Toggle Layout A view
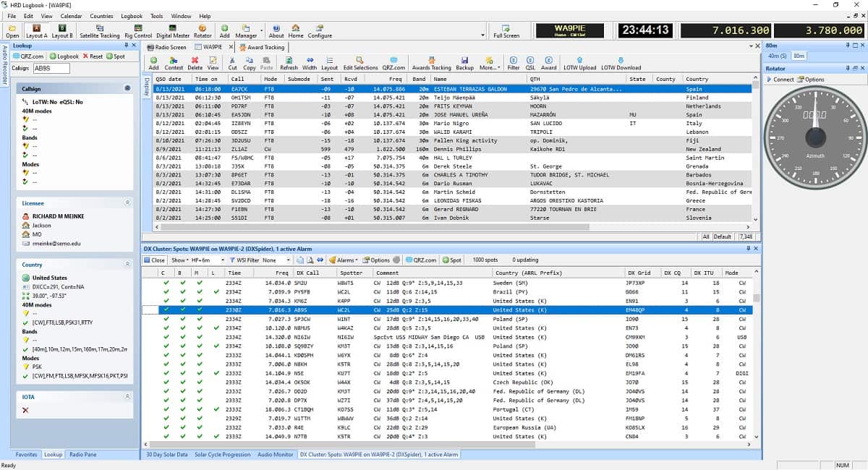The height and width of the screenshot is (470, 868). 36,30
